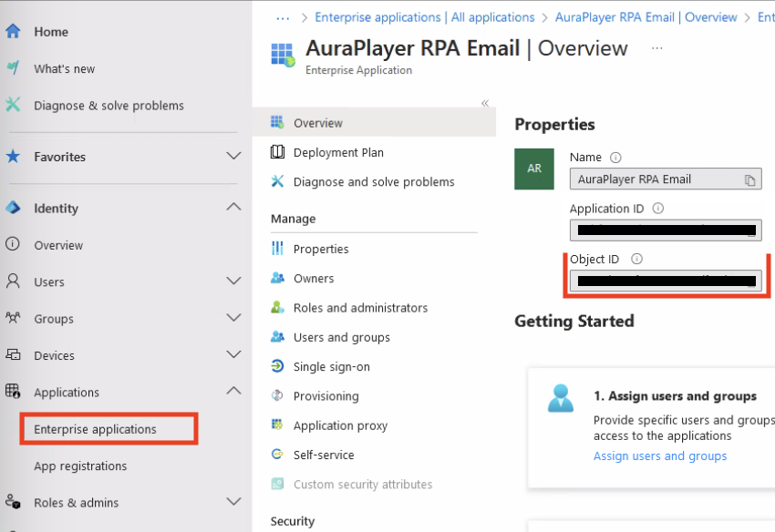
Task: Click the Owners menu label
Action: (x=314, y=278)
